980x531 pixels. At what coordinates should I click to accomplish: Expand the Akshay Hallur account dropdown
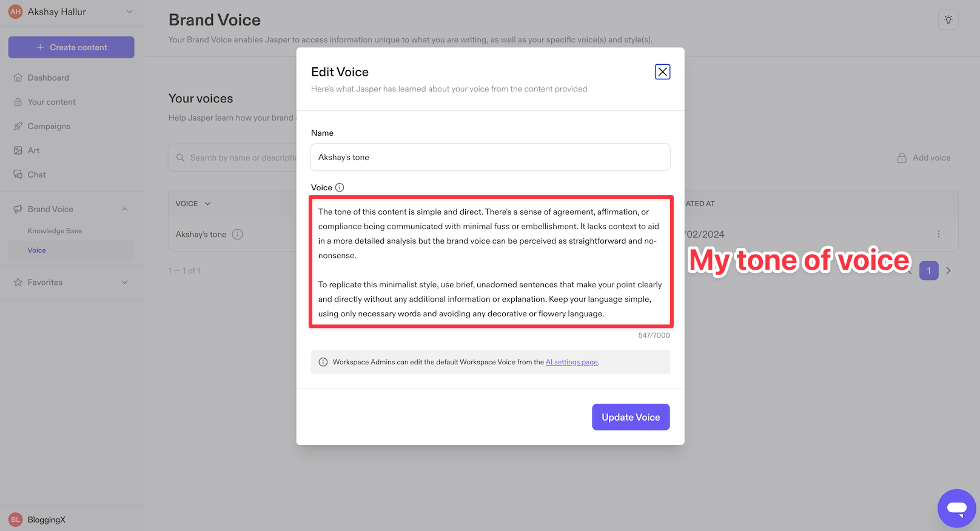coord(129,12)
